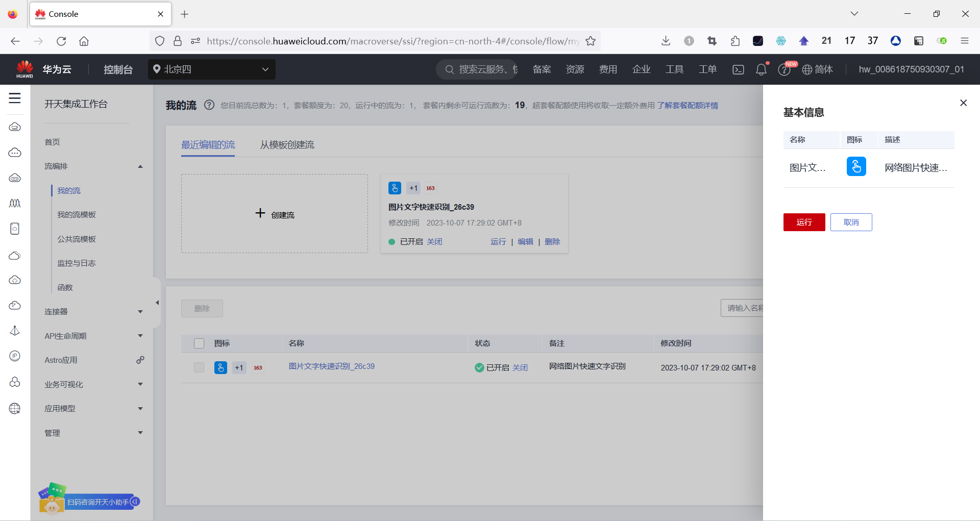Open the 工单 menu item

[x=707, y=69]
